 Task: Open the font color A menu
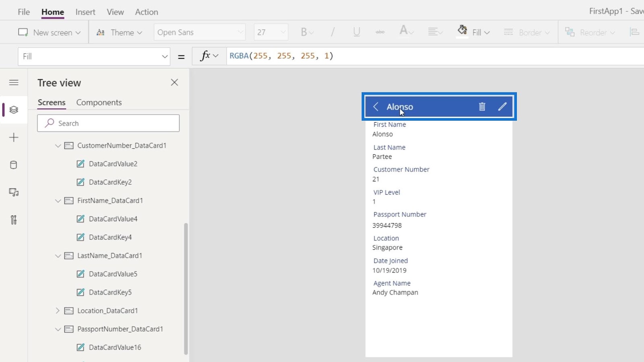(406, 32)
